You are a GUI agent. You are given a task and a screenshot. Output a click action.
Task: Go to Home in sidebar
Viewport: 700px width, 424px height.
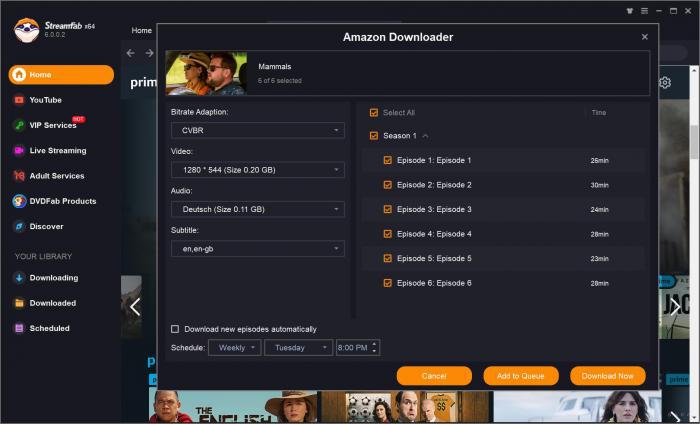(x=61, y=75)
